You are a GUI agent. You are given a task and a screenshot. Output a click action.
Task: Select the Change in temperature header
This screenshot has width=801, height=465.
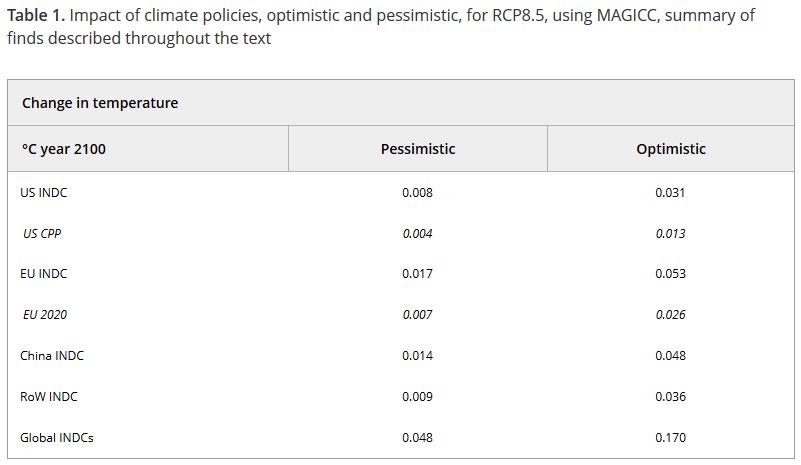coord(100,103)
